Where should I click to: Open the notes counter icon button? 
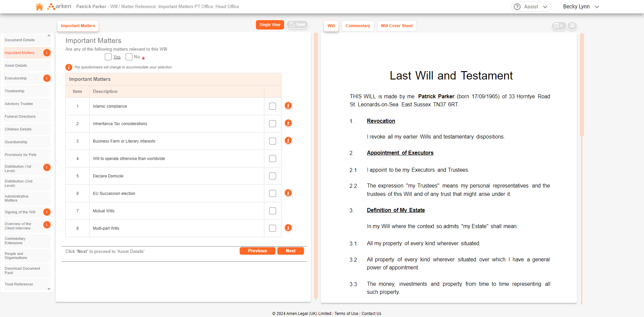pos(559,26)
